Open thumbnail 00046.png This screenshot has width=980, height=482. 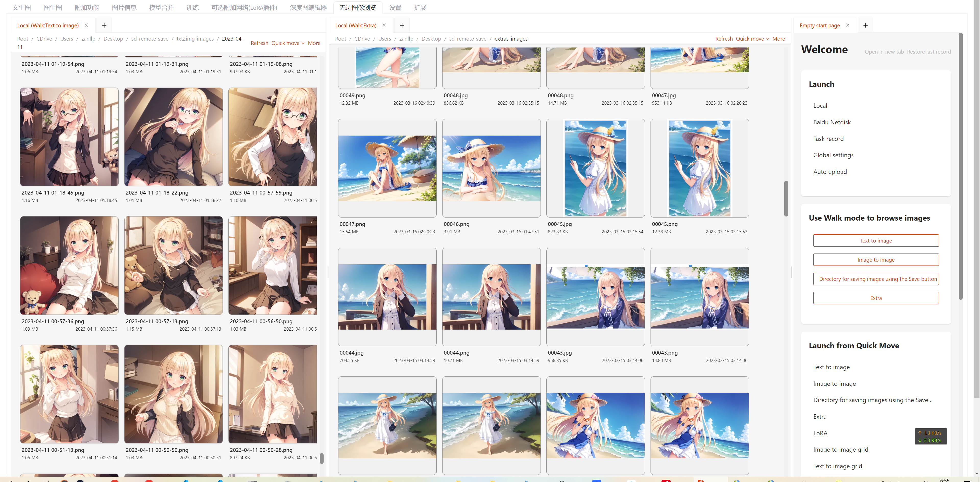pos(491,168)
